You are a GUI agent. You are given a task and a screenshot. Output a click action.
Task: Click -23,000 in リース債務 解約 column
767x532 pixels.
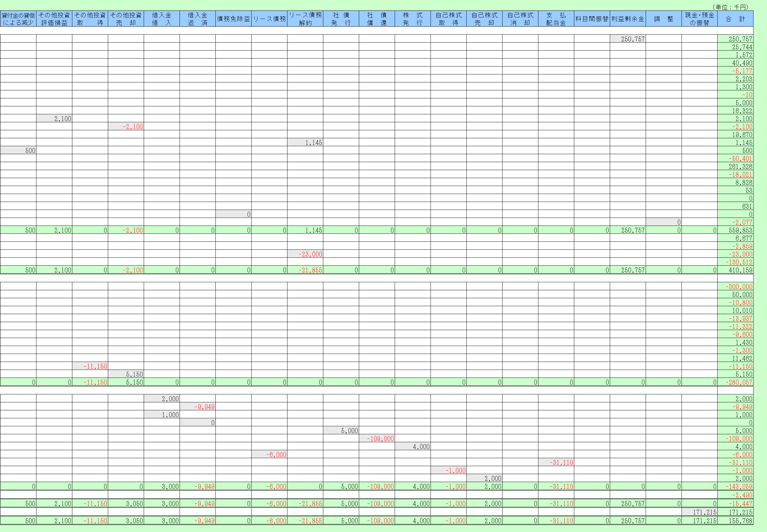tap(305, 254)
